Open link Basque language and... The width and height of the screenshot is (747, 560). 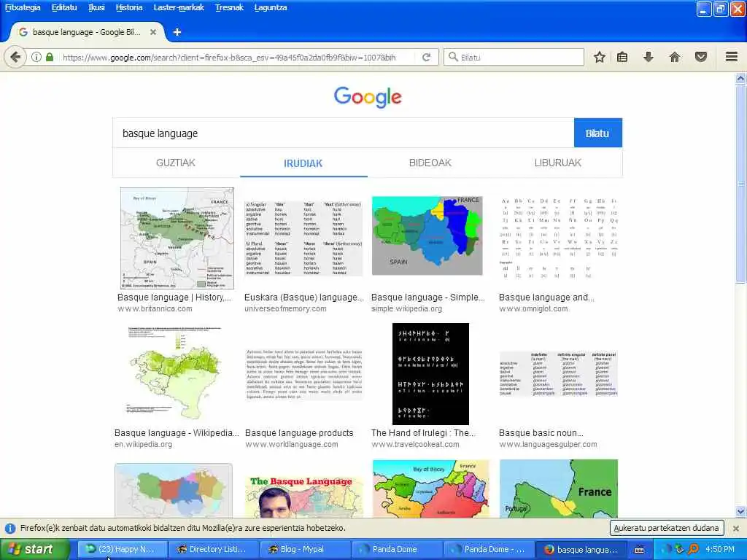[546, 297]
